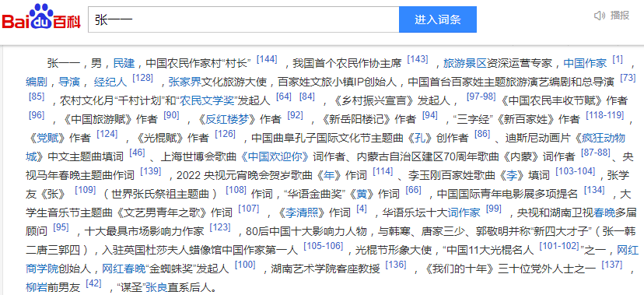Open the 张家界 link
Image resolution: width=644 pixels, height=295 pixels.
[x=185, y=82]
